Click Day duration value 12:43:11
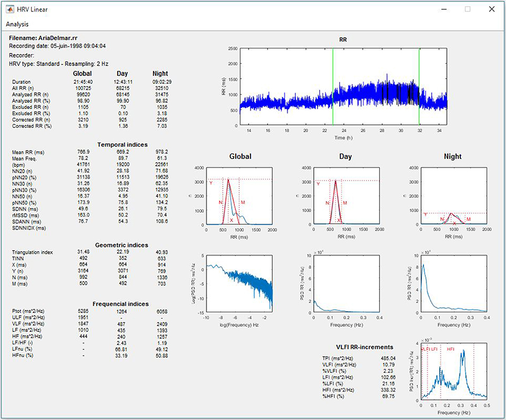The width and height of the screenshot is (506, 420). 123,82
